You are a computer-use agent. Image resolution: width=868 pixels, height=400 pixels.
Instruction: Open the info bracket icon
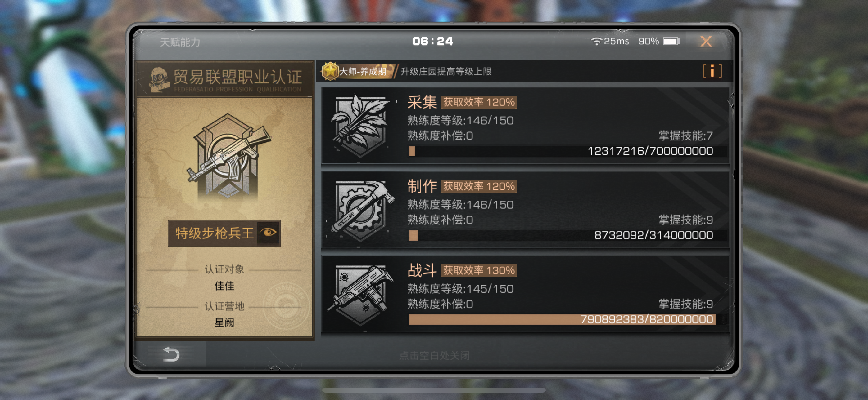(712, 71)
